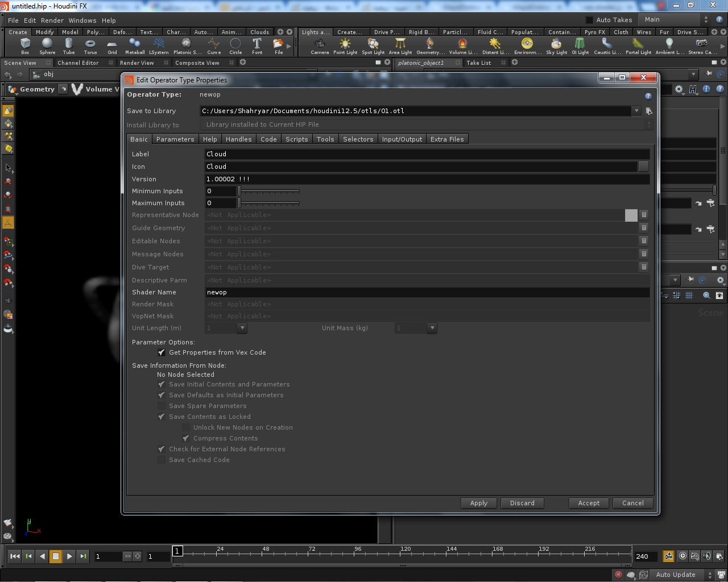Select the Metaball shelf tool
Screen dimensions: 728x582
coord(135,46)
